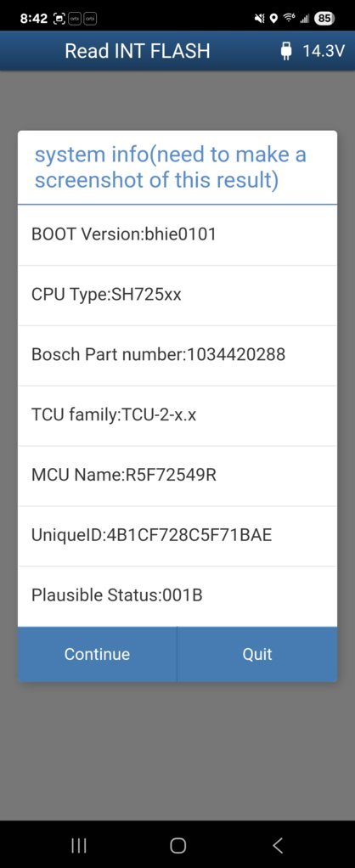Tap the Android home button icon

177,845
